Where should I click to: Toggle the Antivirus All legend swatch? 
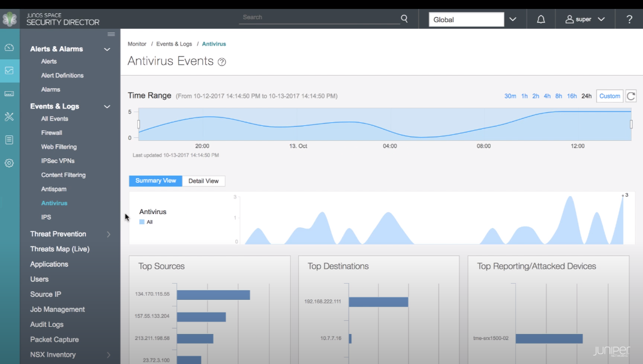tap(142, 222)
